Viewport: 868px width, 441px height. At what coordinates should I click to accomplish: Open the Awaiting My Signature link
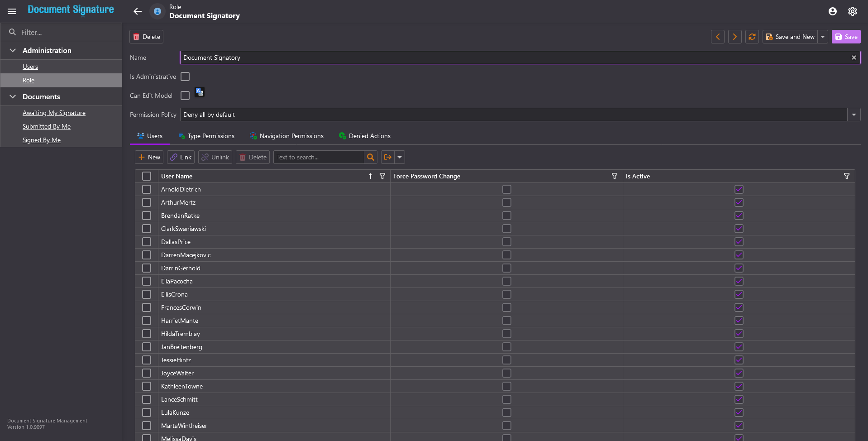point(54,113)
